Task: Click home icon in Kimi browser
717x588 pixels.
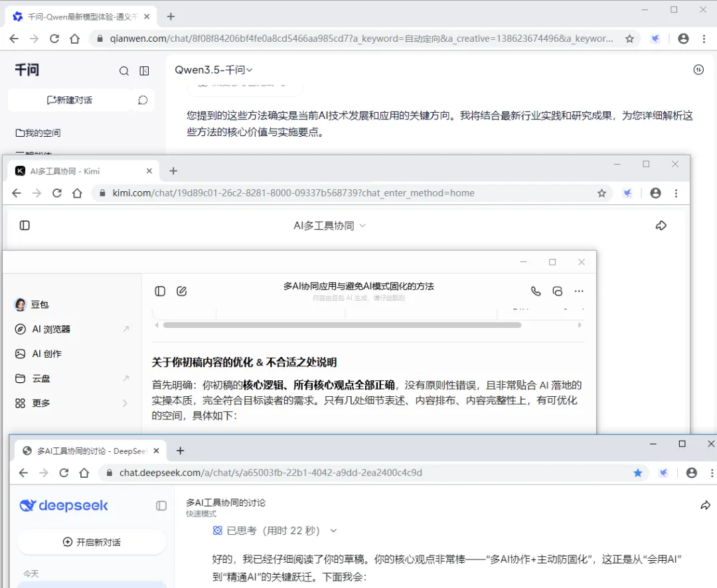Action: point(77,193)
